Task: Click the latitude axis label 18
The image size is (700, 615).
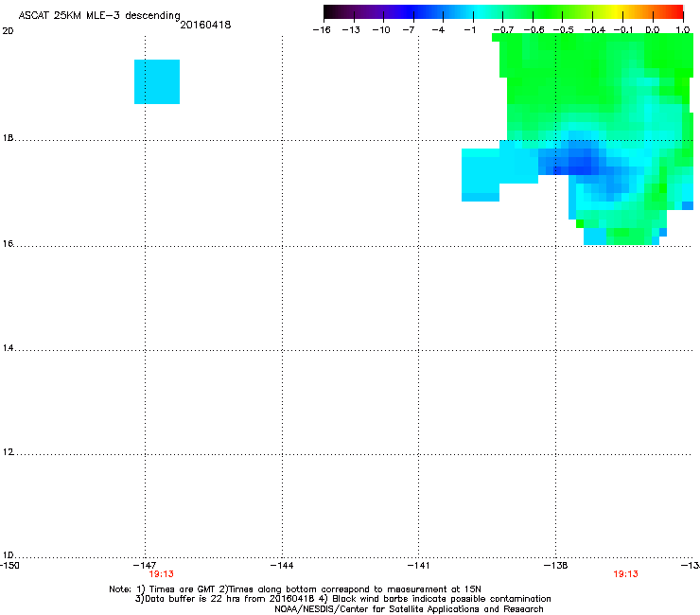Action: pos(8,138)
